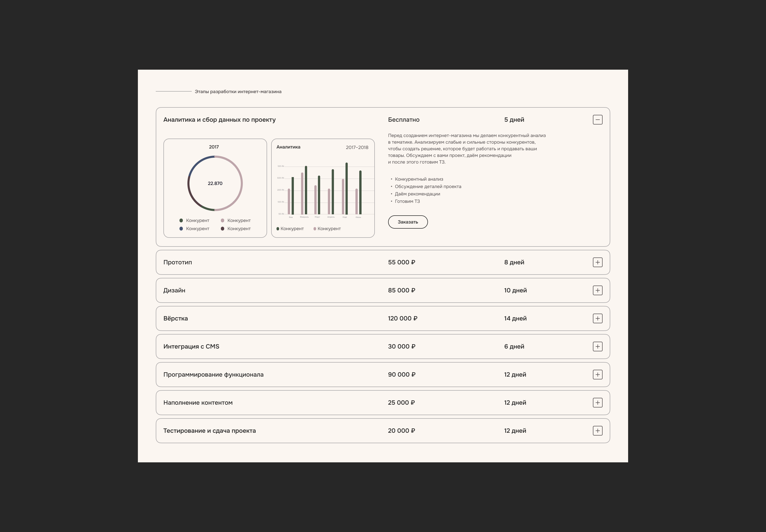The image size is (766, 532).
Task: Expand Наполнение контентом plus icon
Action: tap(597, 402)
